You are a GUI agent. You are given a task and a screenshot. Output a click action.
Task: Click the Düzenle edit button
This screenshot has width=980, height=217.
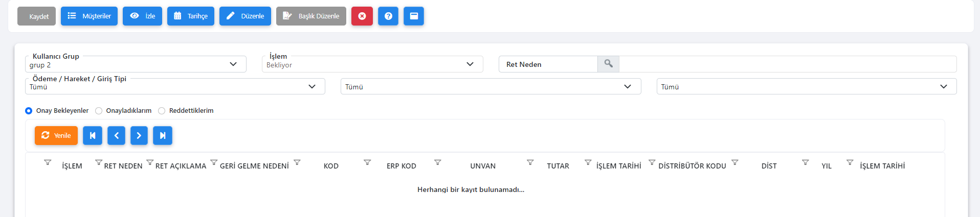pyautogui.click(x=246, y=16)
